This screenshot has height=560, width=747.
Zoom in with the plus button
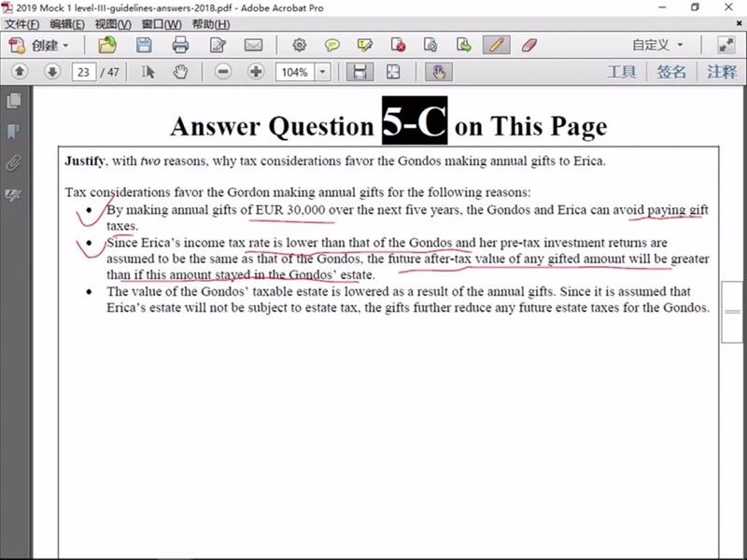256,72
